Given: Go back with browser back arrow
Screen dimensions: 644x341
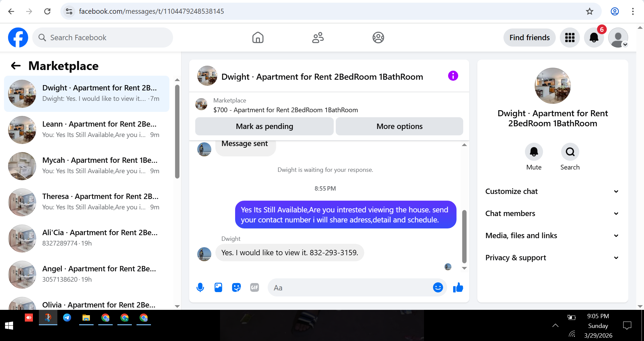Looking at the screenshot, I should (11, 11).
